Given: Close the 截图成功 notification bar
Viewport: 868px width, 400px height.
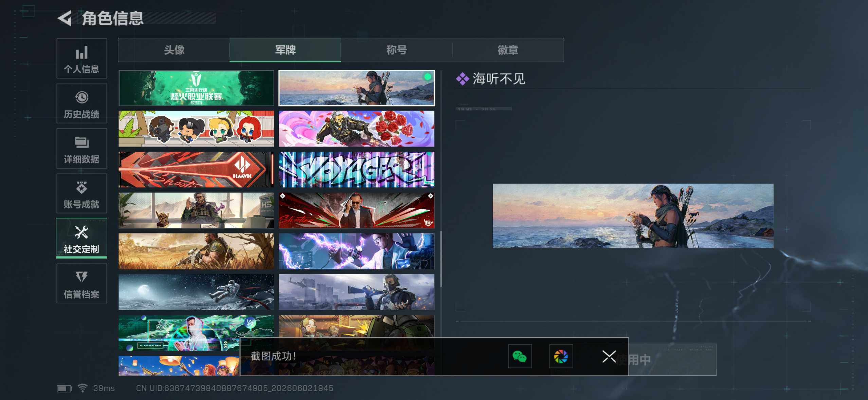Looking at the screenshot, I should pyautogui.click(x=609, y=357).
